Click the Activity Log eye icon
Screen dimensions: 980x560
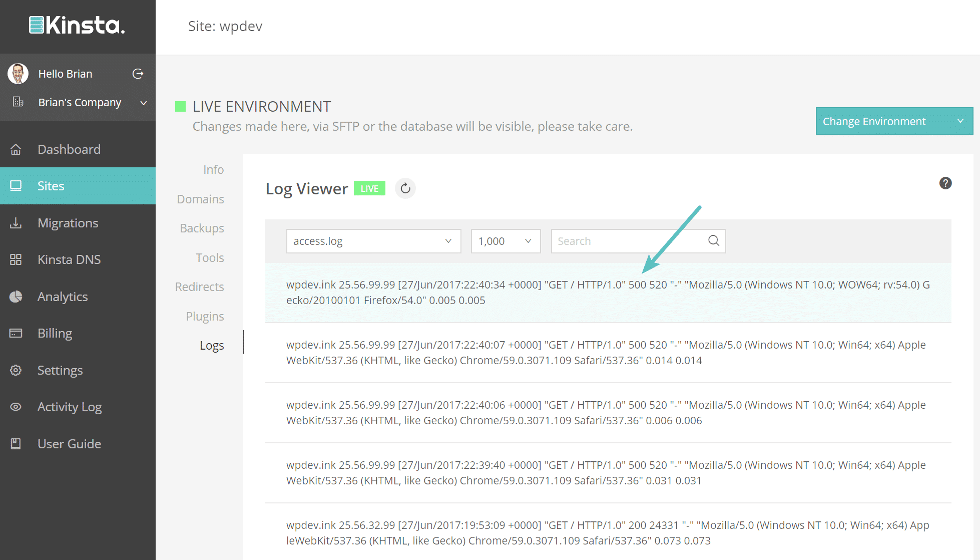point(16,407)
